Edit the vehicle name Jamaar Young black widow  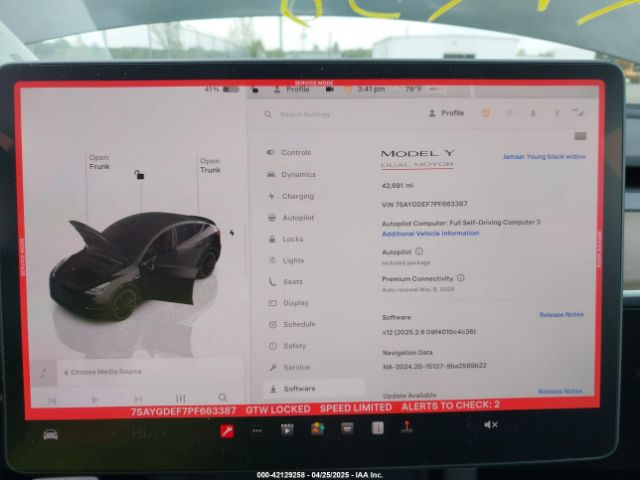coord(544,156)
